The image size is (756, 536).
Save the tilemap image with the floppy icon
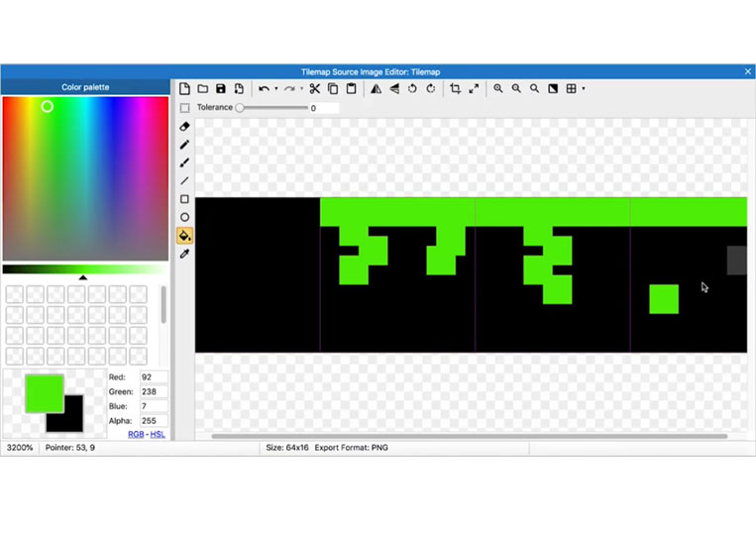click(x=221, y=89)
